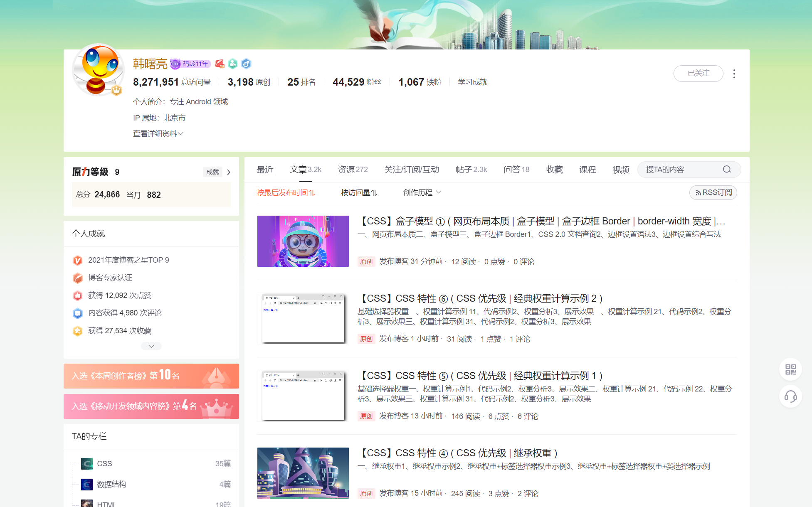
Task: Expand the personal achievements list chevron
Action: coord(151,346)
